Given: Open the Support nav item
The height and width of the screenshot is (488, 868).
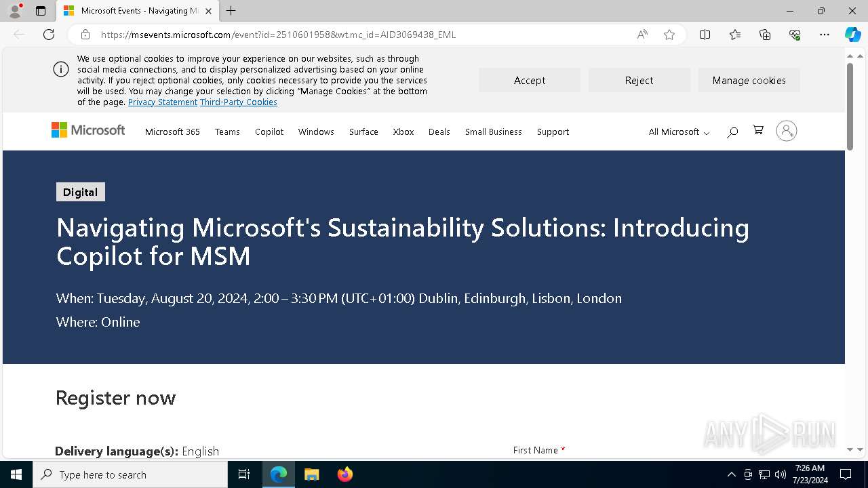Looking at the screenshot, I should click(x=553, y=131).
